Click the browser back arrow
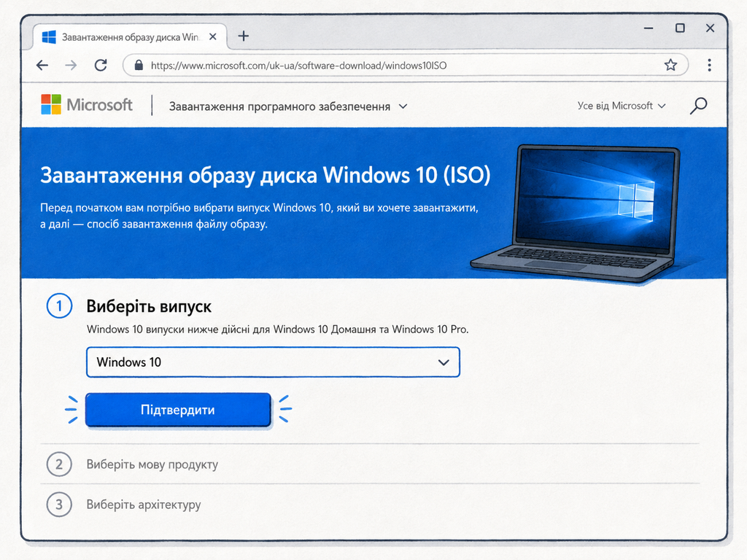This screenshot has width=747, height=560. [42, 65]
